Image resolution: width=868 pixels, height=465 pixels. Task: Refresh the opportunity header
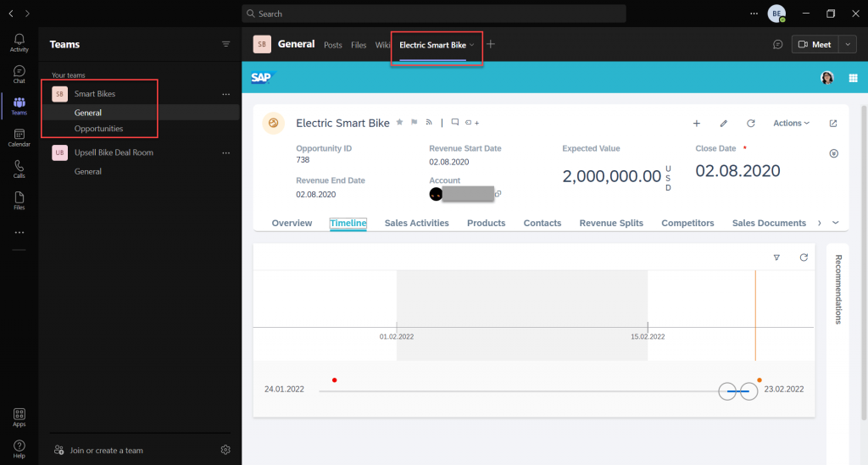click(751, 124)
